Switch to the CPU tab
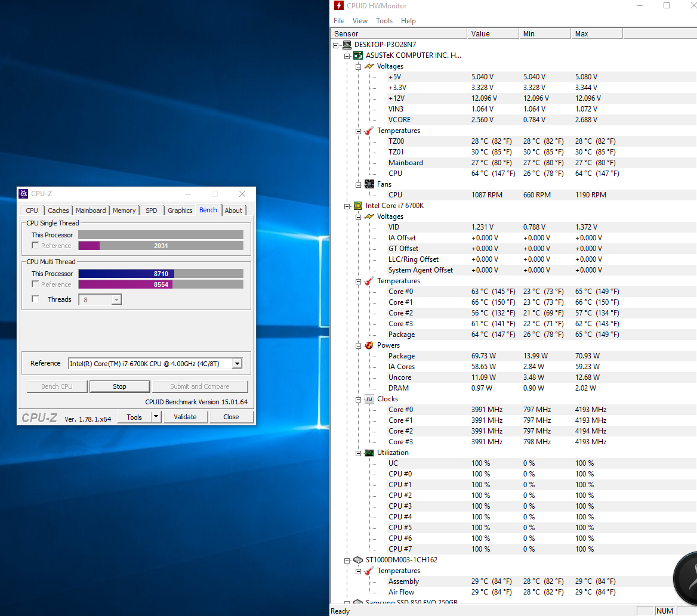 pos(32,211)
